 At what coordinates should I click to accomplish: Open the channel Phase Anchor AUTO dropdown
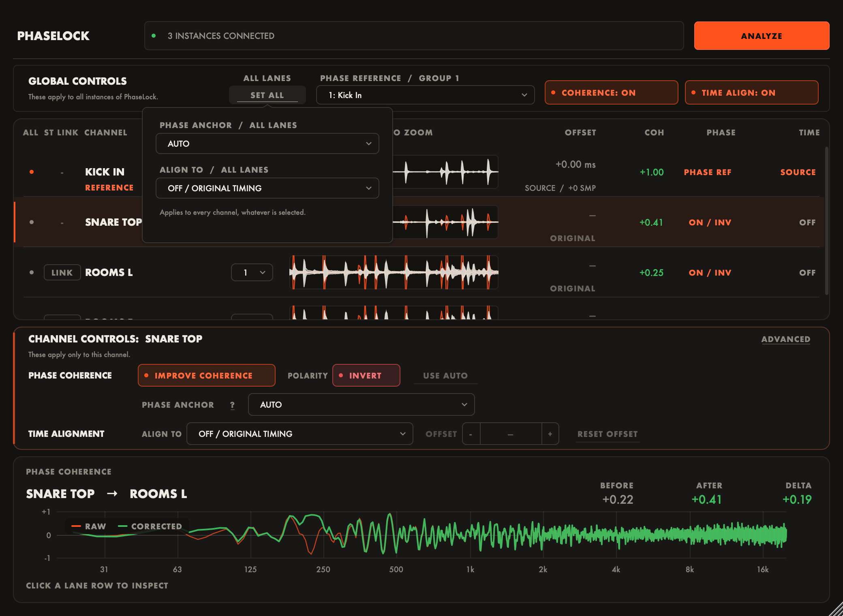coord(361,404)
